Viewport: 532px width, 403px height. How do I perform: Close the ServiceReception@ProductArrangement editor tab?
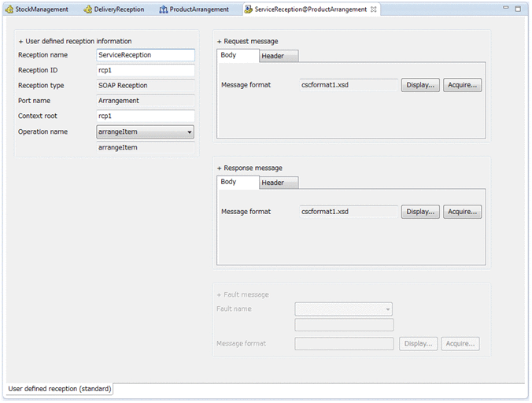374,9
